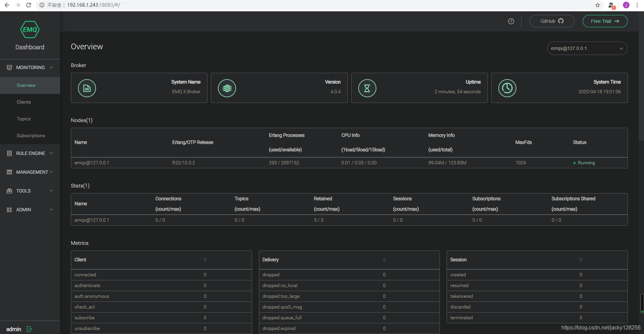Sort the Delivery metrics table
Screen dimensions: 644x334
point(384,260)
